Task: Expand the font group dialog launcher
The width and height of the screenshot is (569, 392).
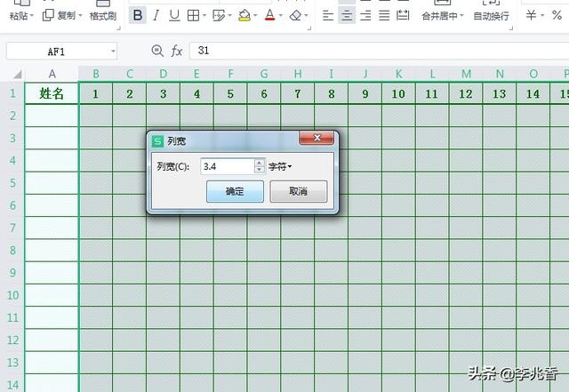Action: 309,28
